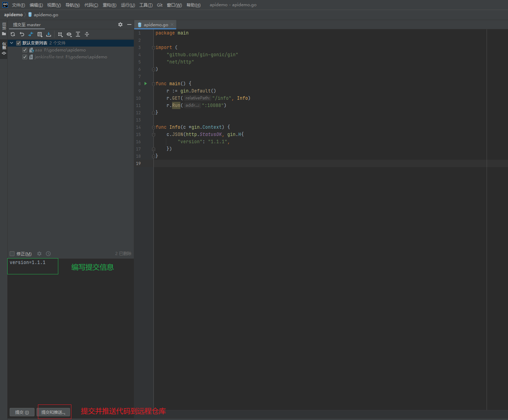Open the 编辑(E) menu
The width and height of the screenshot is (508, 420).
[36, 5]
